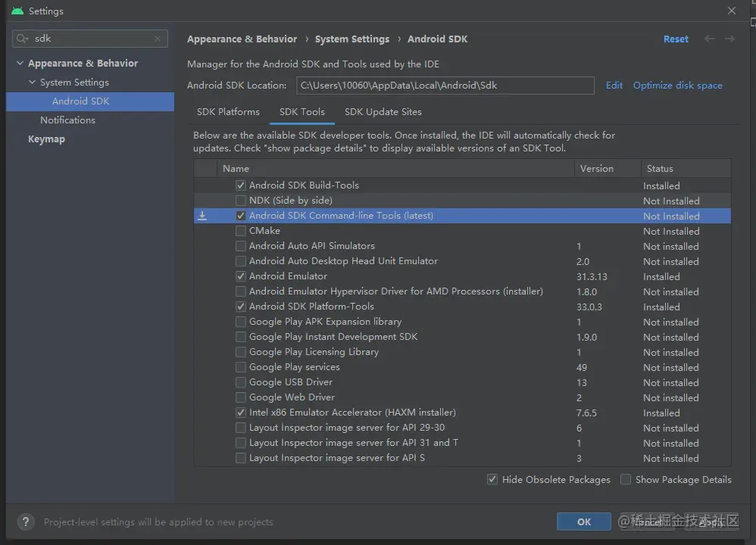Click the back navigation arrow
The image size is (756, 545).
(x=709, y=39)
